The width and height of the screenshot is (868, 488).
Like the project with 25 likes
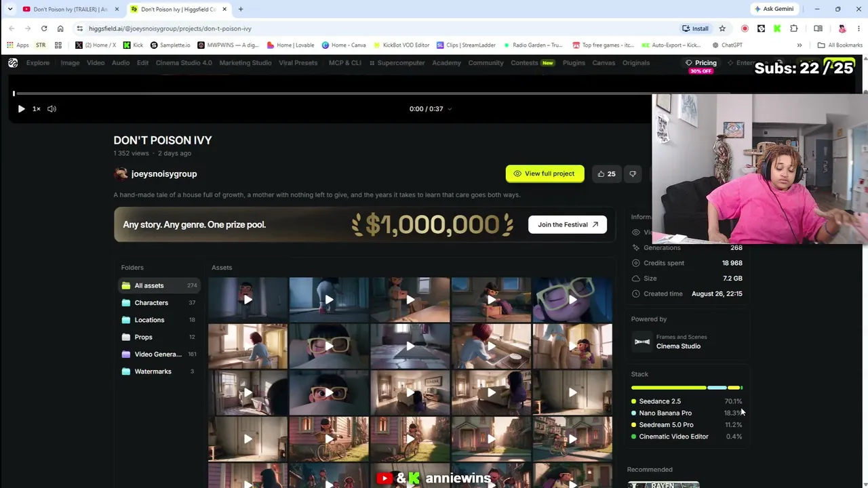click(606, 174)
